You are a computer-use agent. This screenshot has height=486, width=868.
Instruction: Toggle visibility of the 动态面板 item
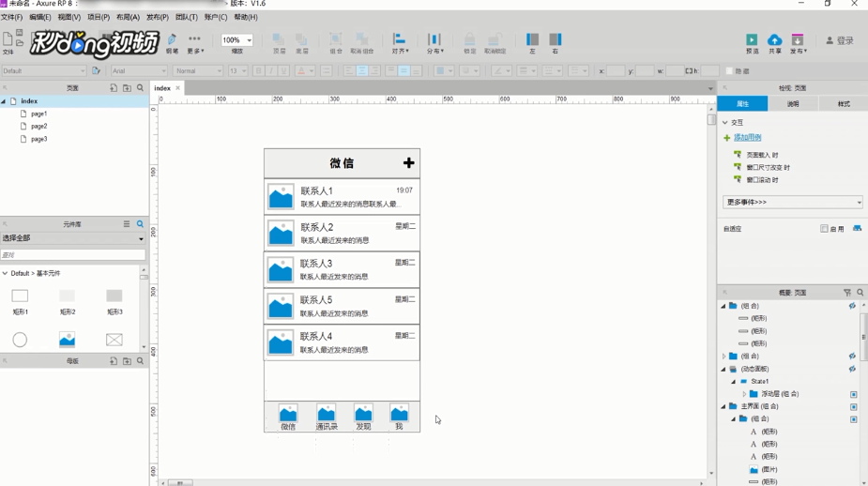(x=852, y=369)
